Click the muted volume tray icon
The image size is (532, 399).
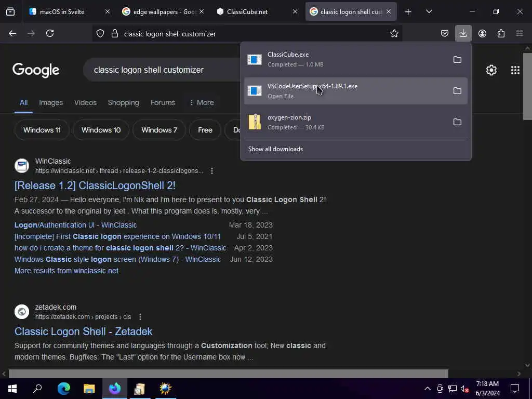(x=464, y=389)
